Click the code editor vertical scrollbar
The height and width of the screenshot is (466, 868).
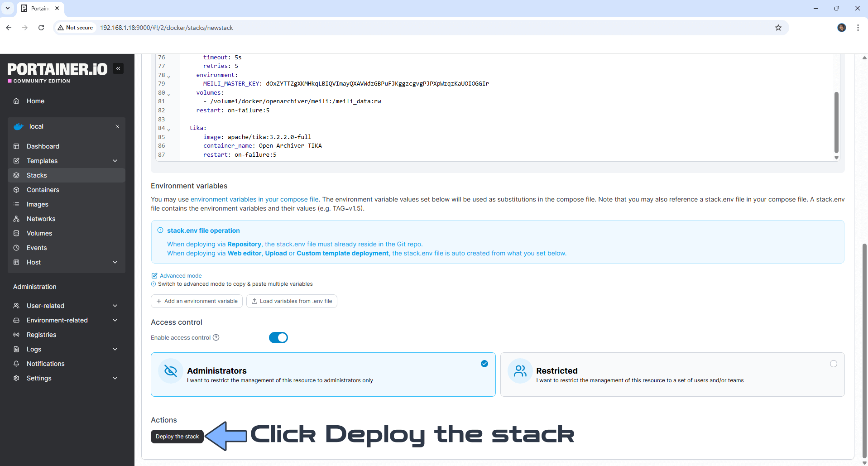coord(836,122)
